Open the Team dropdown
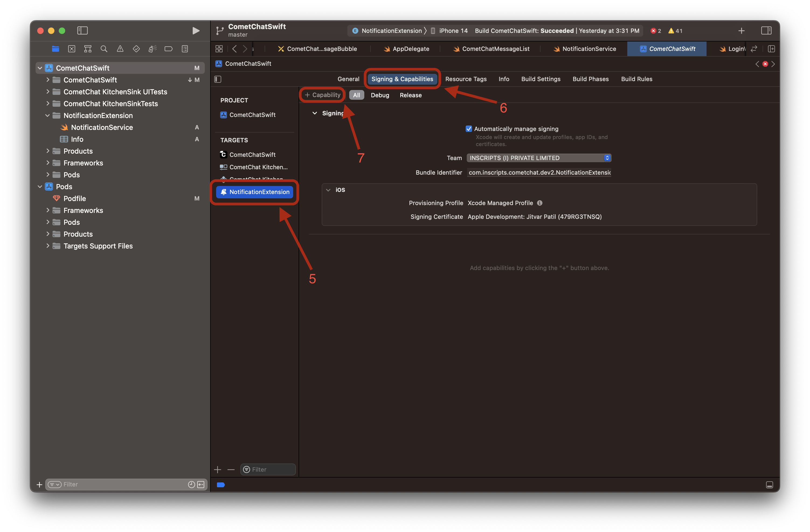Viewport: 810px width, 532px height. (539, 158)
